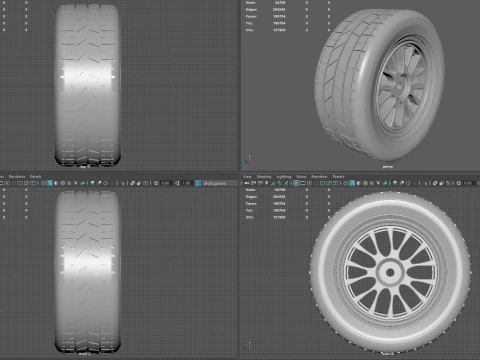Toggle Textured display in bottom-right panel
Viewport: 480px width, 360px height.
[372, 183]
